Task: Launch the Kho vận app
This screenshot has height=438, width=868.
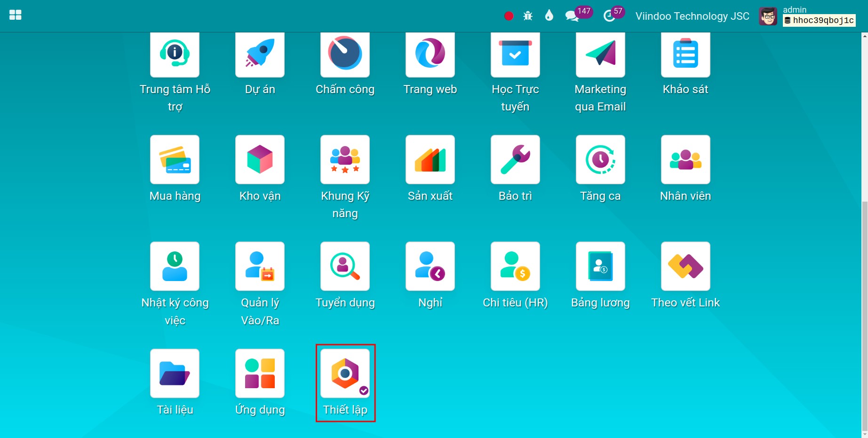Action: point(260,159)
